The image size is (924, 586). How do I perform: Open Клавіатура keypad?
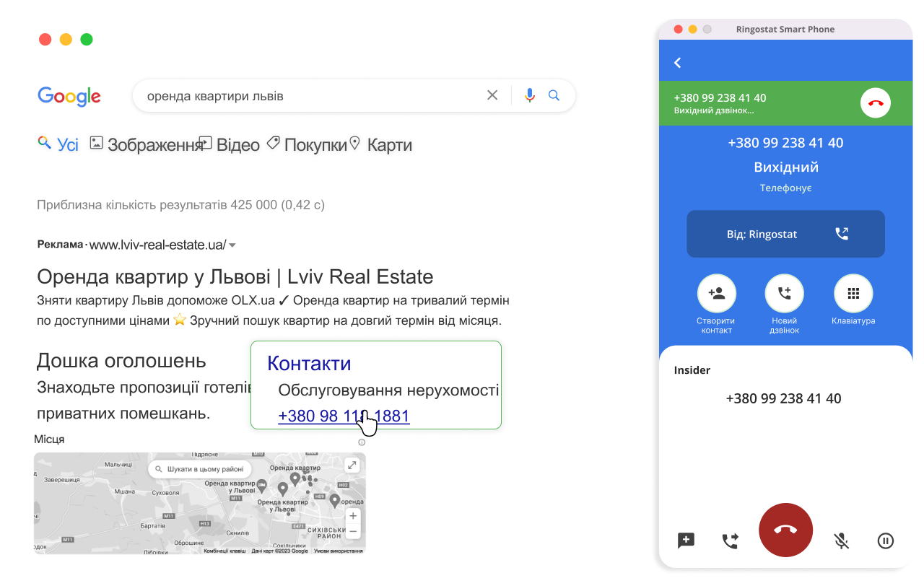pos(853,293)
